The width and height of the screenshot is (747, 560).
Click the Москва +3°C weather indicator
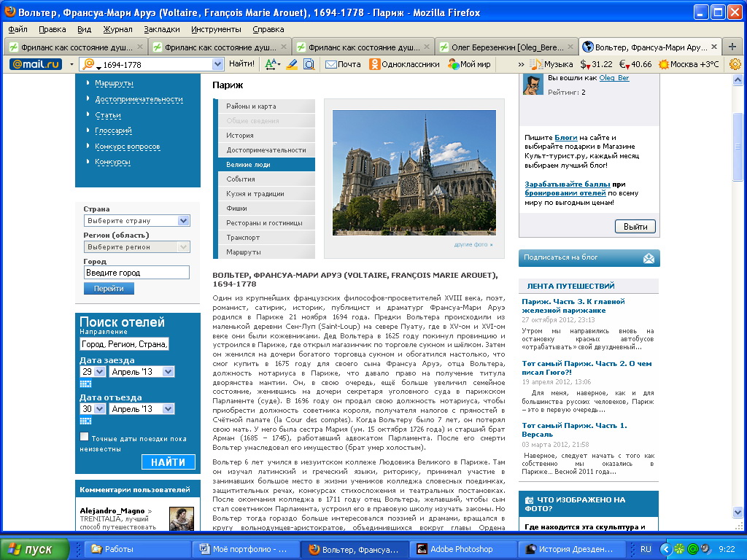tap(689, 64)
